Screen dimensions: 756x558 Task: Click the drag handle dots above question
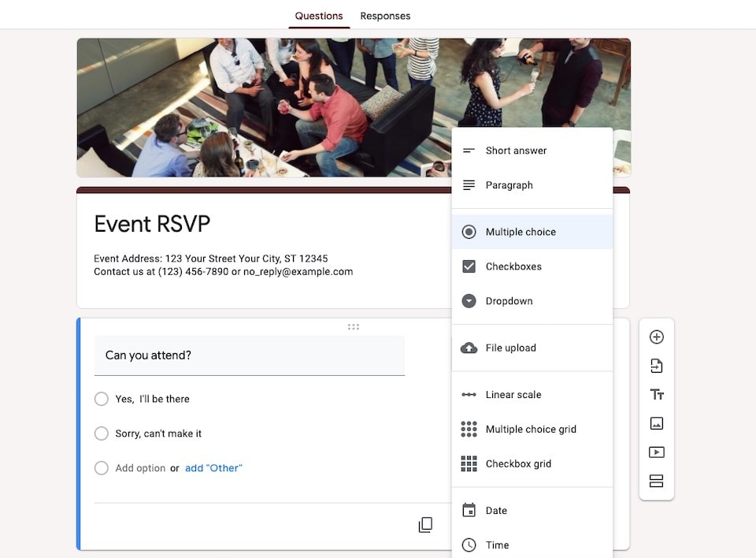point(354,327)
